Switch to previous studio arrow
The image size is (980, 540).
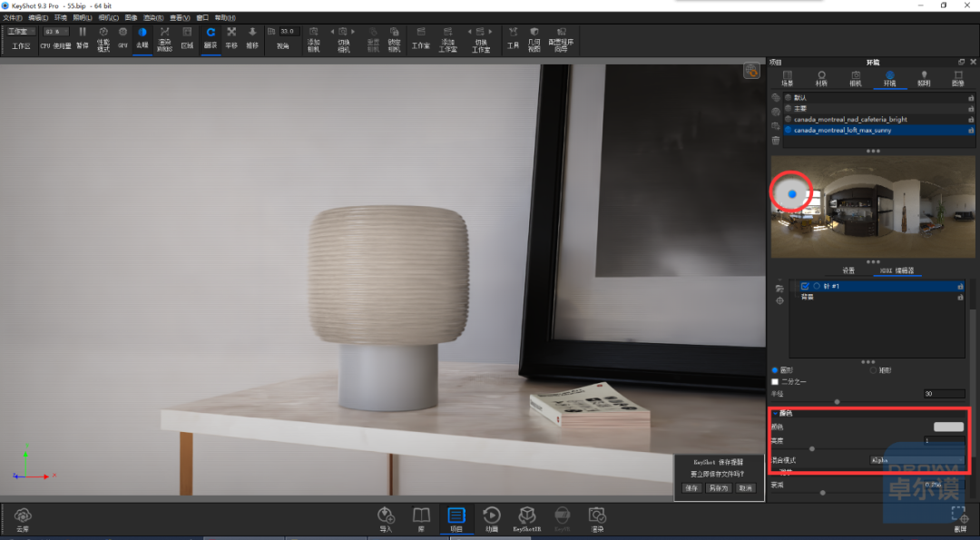click(470, 31)
